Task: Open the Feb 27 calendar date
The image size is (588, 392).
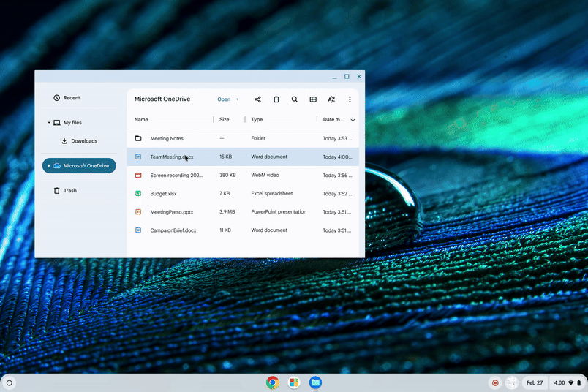Action: (535, 382)
